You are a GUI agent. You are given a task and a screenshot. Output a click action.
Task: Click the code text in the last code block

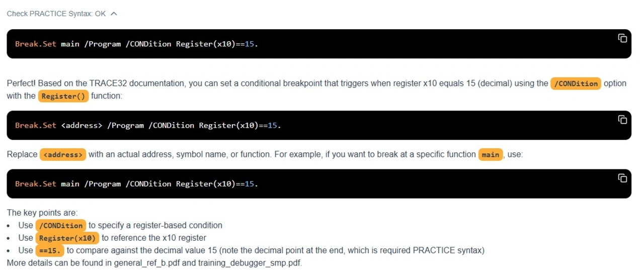point(136,184)
